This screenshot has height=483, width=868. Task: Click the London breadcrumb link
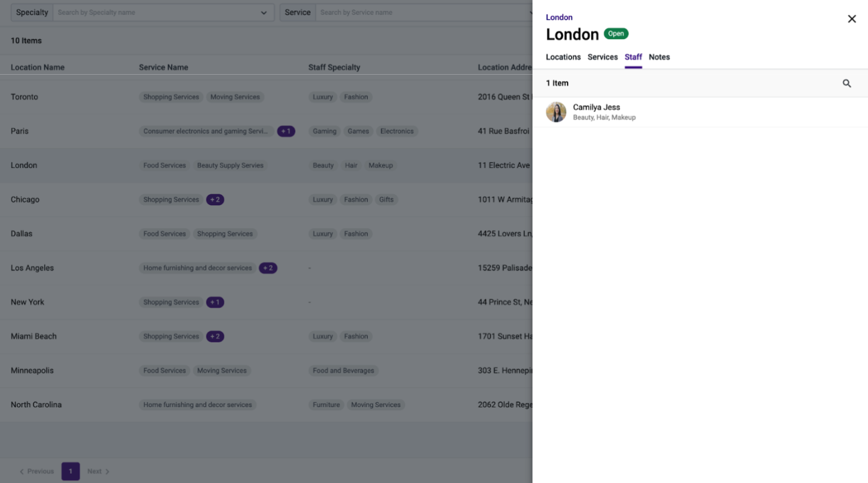[559, 17]
